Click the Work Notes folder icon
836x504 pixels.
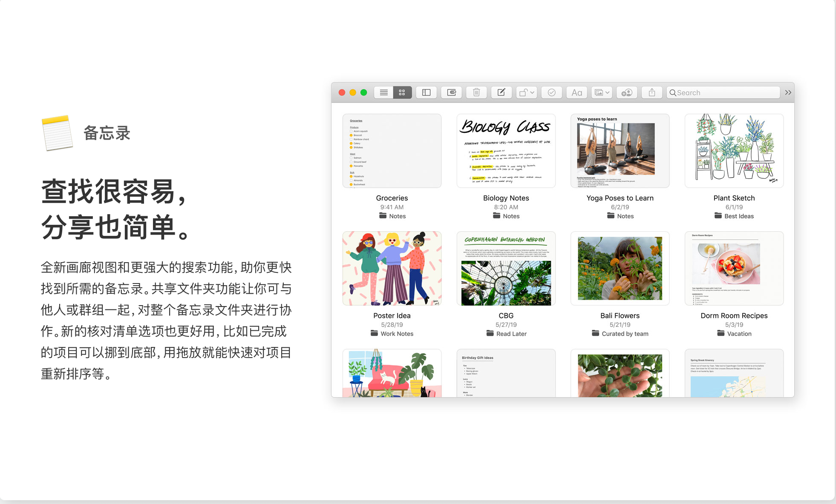(374, 333)
